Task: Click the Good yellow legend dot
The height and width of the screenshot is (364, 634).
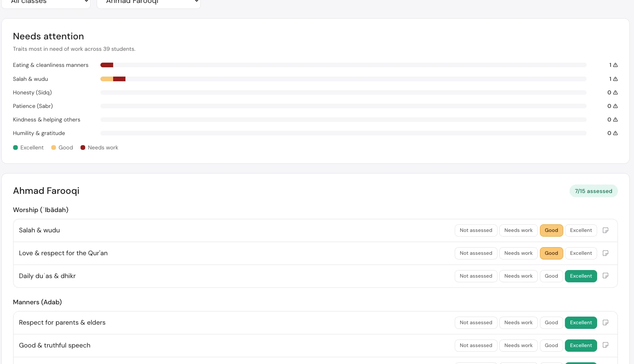Action: pyautogui.click(x=54, y=148)
